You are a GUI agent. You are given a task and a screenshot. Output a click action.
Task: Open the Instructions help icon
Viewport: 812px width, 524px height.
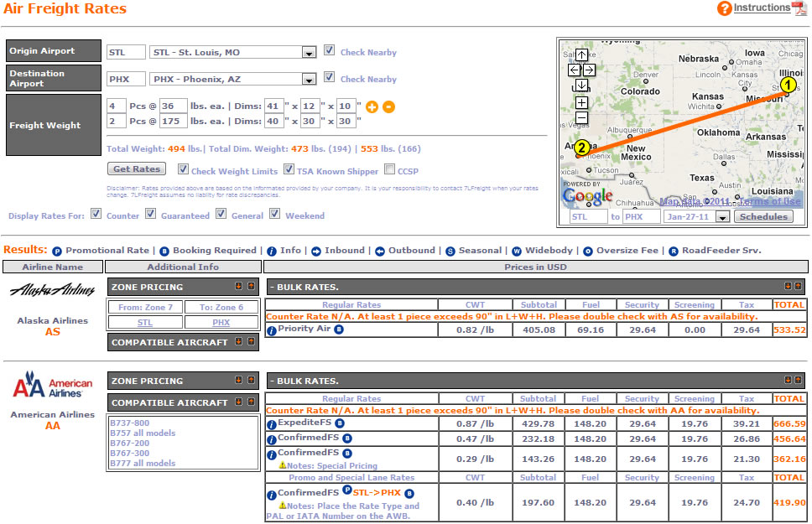(x=725, y=8)
